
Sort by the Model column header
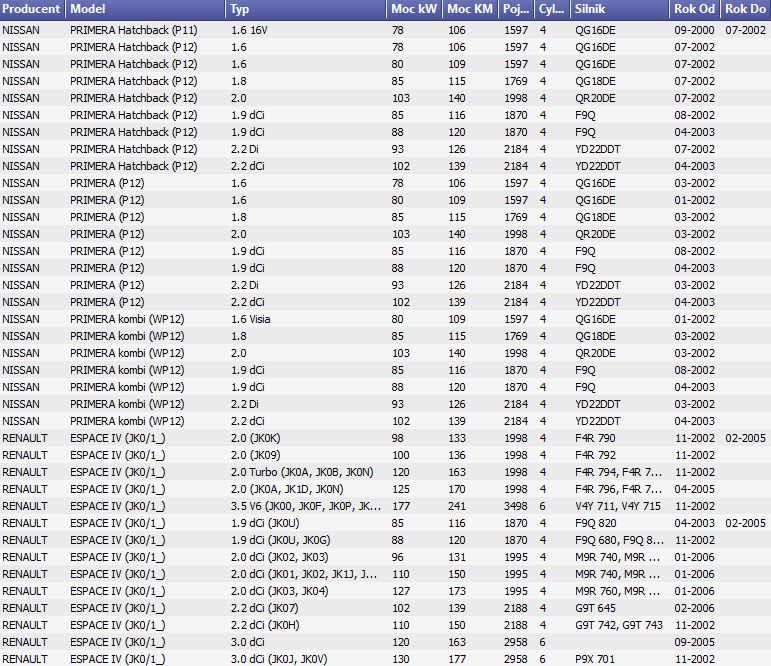point(146,9)
